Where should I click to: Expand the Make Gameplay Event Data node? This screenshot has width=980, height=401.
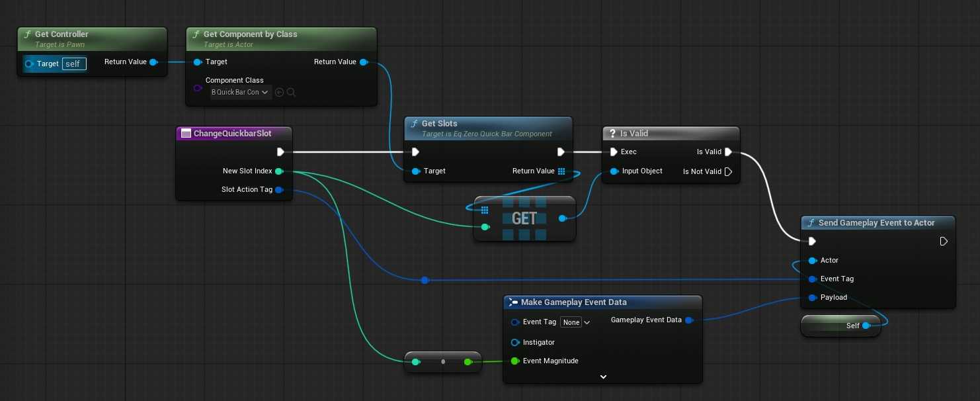tap(603, 377)
